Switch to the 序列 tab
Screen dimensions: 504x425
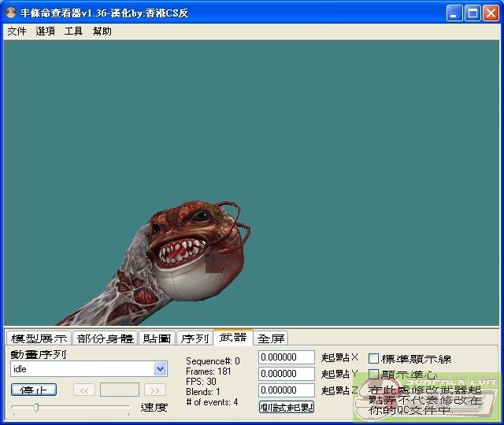pyautogui.click(x=195, y=338)
